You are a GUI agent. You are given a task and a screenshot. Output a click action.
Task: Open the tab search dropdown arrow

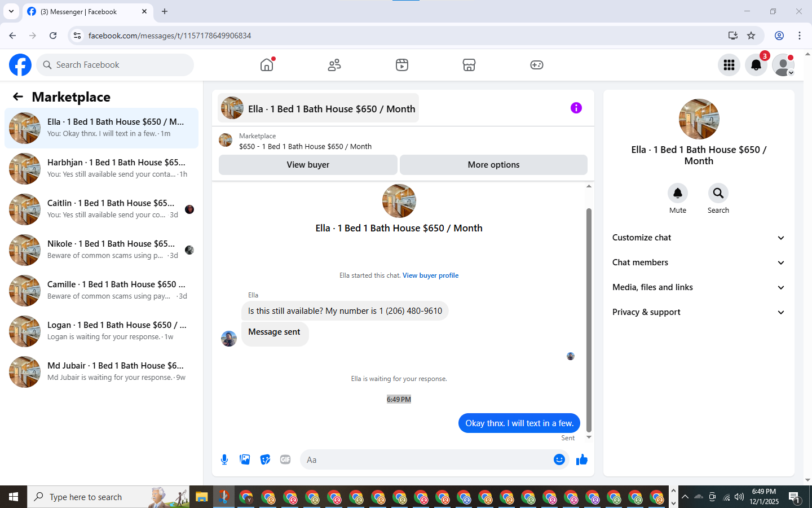(x=11, y=11)
